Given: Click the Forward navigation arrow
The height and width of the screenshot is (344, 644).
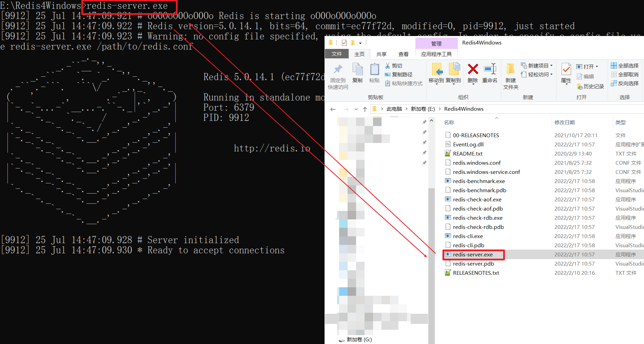Looking at the screenshot, I should pos(346,109).
